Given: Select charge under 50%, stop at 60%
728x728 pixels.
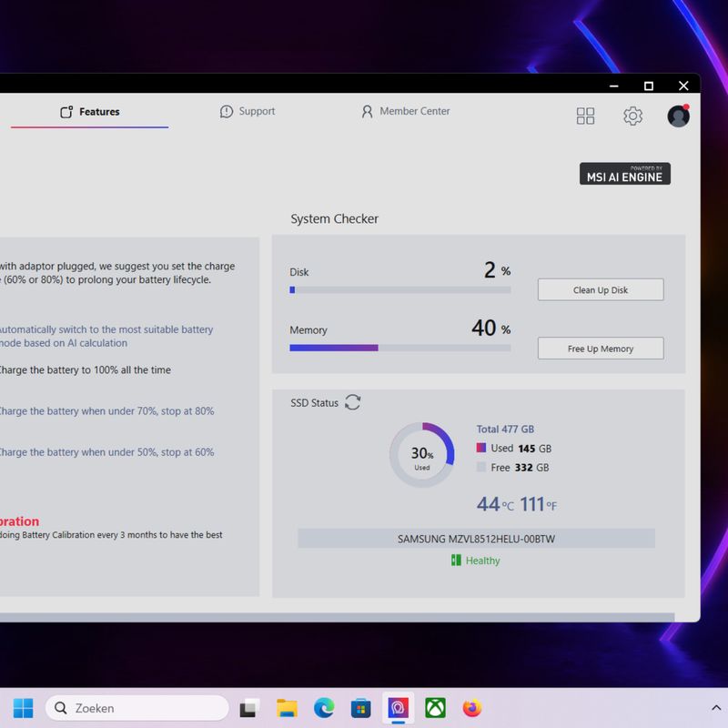Looking at the screenshot, I should click(x=106, y=452).
